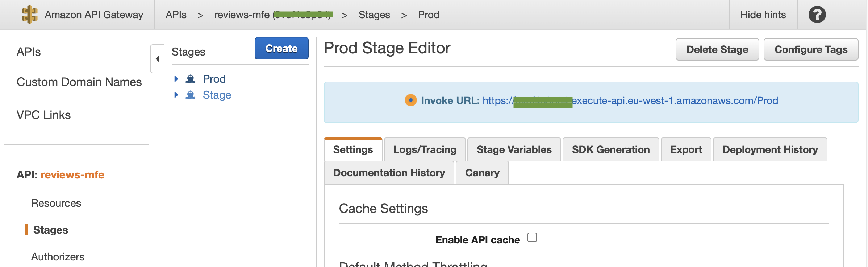Image resolution: width=868 pixels, height=267 pixels.
Task: Expand the Stage tree node
Action: click(x=176, y=95)
